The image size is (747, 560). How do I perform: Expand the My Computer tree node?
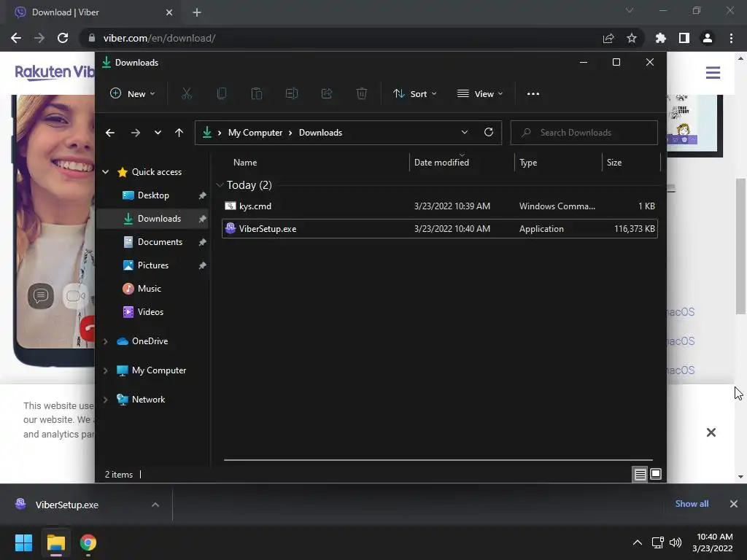tap(106, 370)
